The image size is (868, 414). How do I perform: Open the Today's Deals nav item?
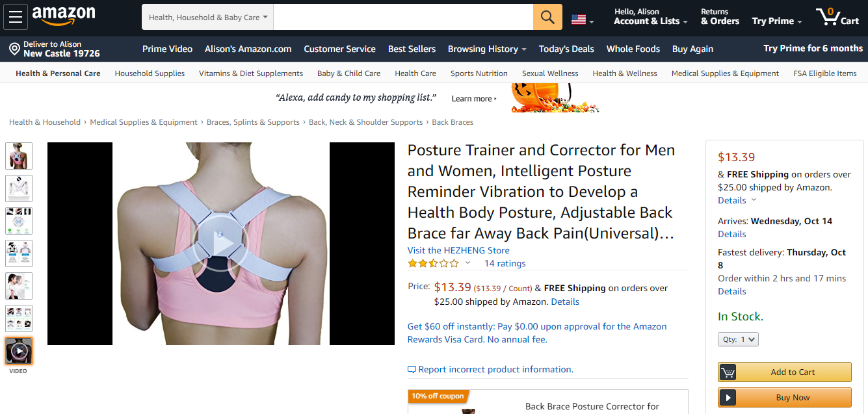[x=566, y=49]
